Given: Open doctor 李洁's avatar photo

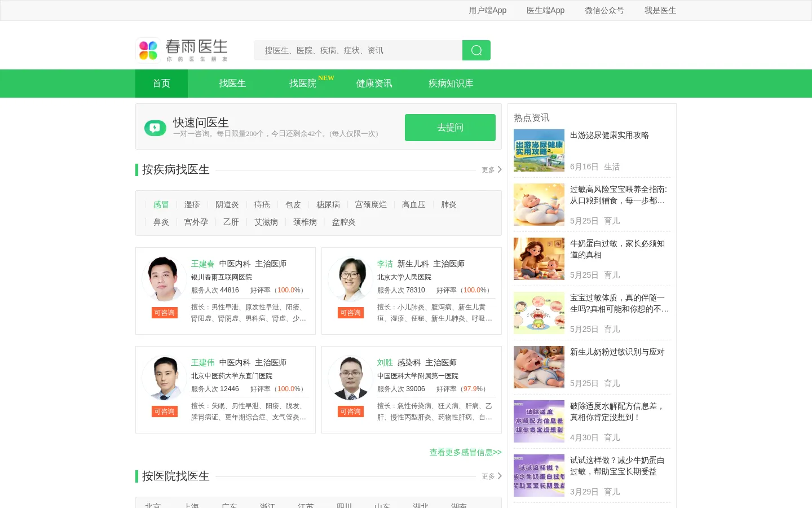Looking at the screenshot, I should click(x=350, y=279).
